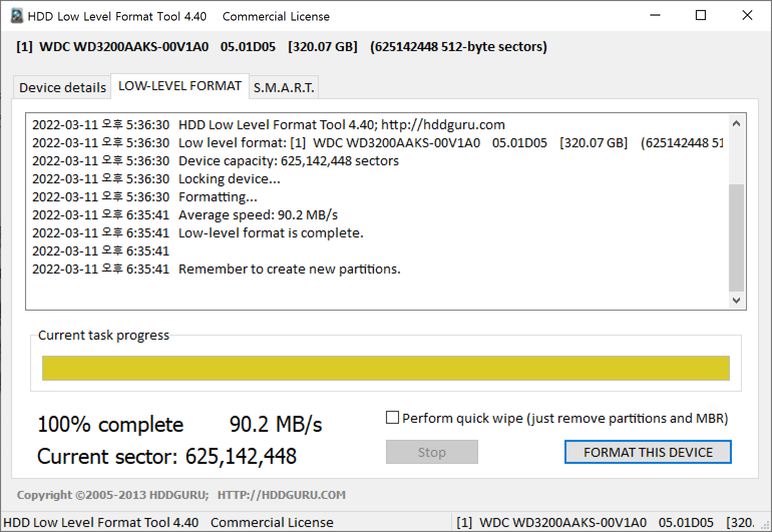The width and height of the screenshot is (772, 532).
Task: Click the device header 'WDC WD3200AAKS-00V1A0' text
Action: pos(124,47)
